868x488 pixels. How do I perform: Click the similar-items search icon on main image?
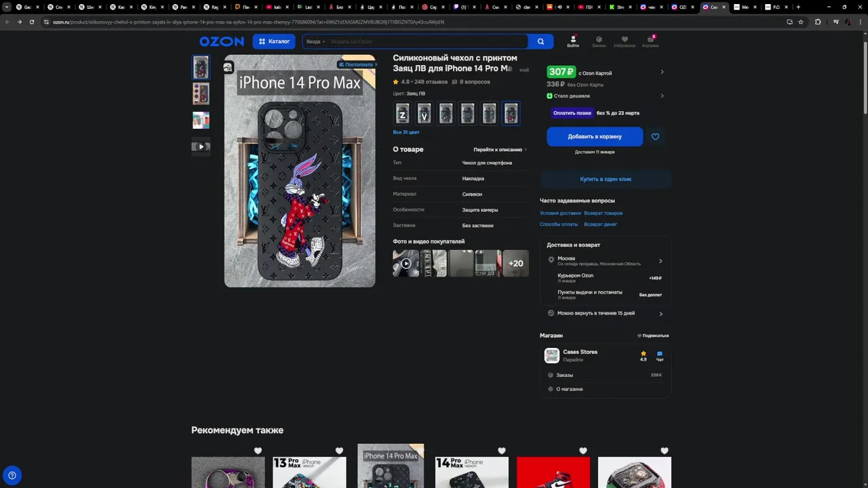pyautogui.click(x=228, y=67)
